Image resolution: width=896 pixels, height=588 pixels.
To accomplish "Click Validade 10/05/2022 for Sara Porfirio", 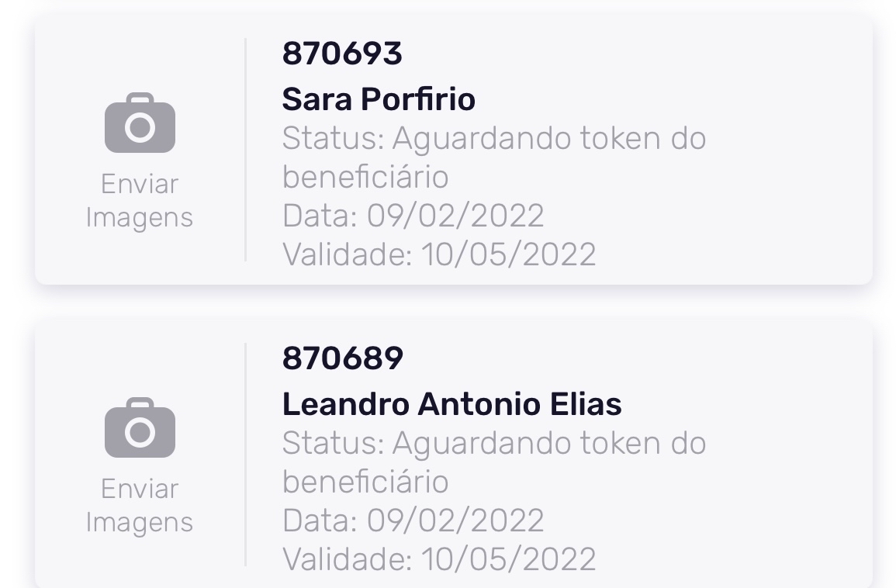I will [438, 254].
